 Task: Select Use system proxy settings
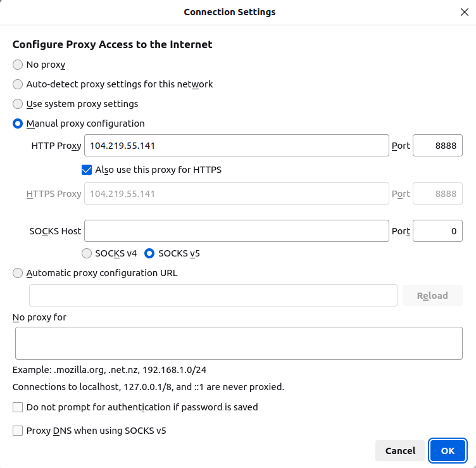(18, 104)
